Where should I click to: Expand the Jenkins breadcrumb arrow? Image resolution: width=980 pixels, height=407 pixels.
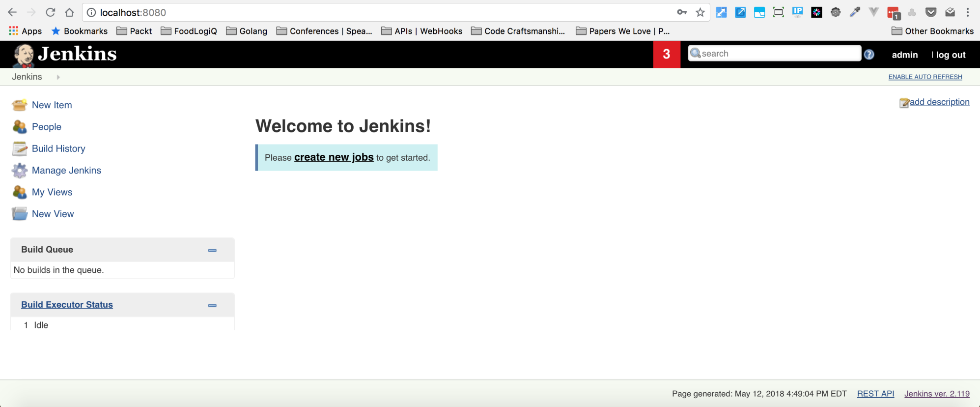[x=58, y=77]
